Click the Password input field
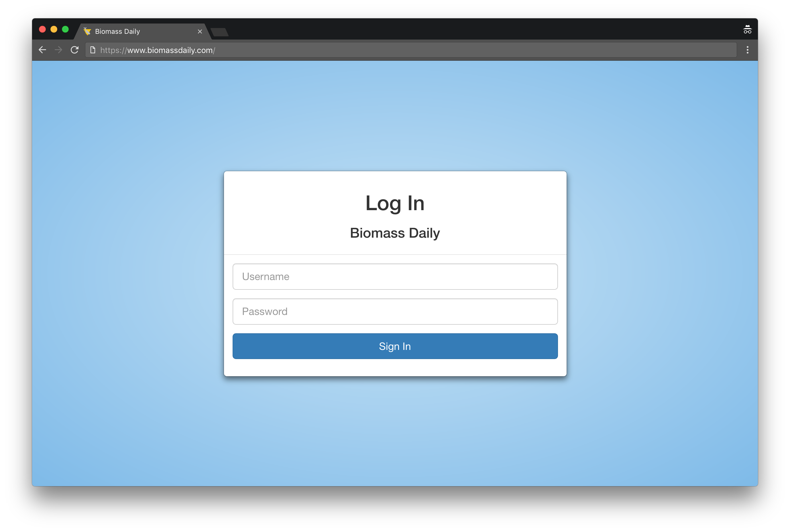Viewport: 790px width, 532px height. click(x=394, y=311)
